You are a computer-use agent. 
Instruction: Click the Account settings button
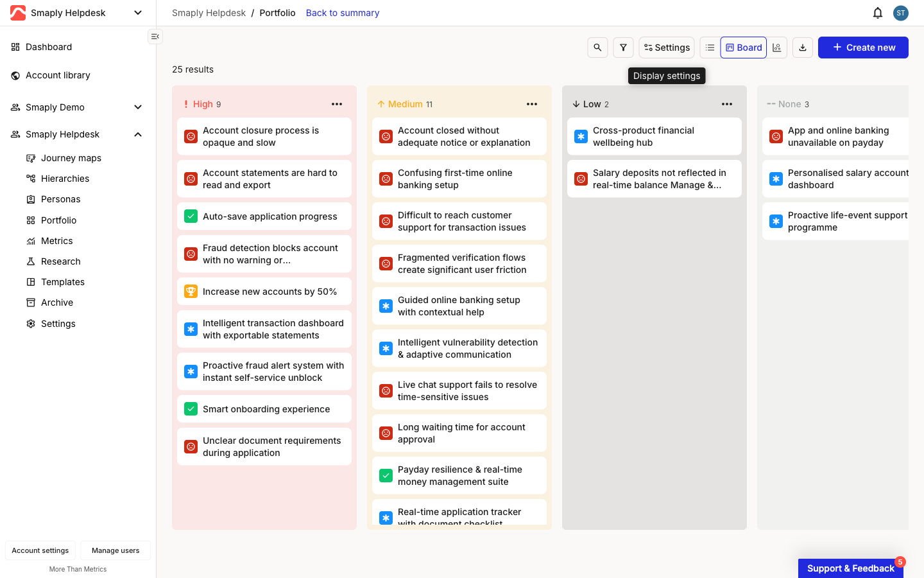pos(40,550)
